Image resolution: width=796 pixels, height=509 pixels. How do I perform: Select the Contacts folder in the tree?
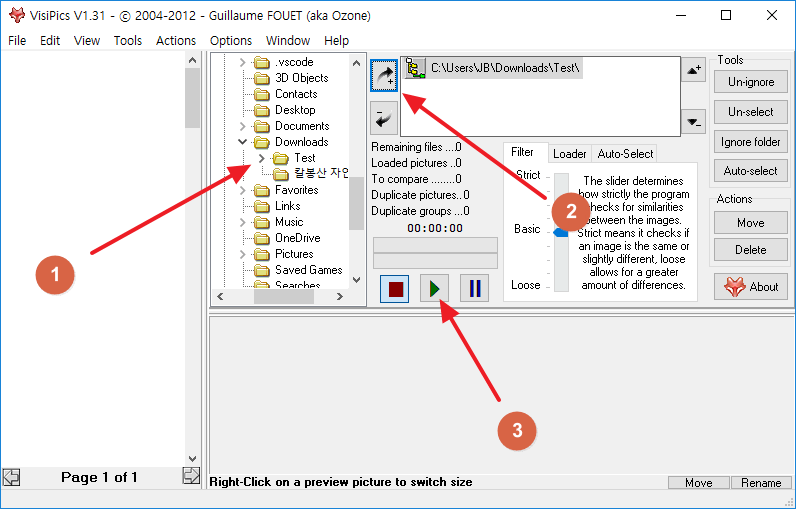tap(296, 94)
